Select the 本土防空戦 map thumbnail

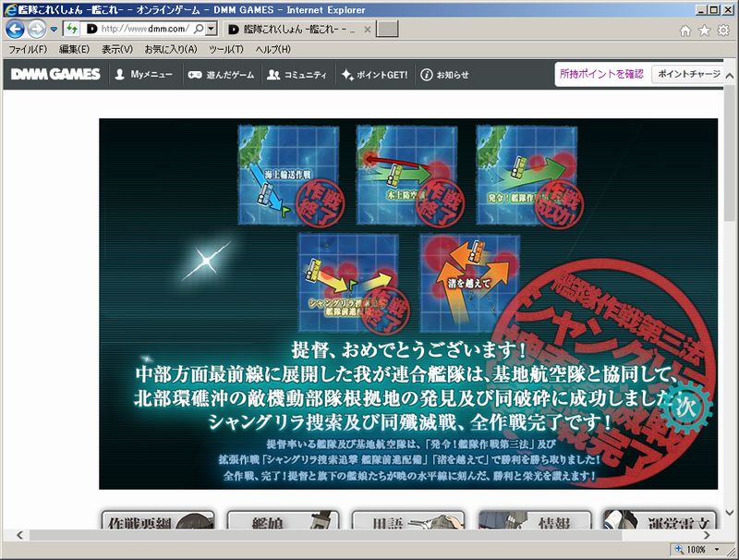406,175
